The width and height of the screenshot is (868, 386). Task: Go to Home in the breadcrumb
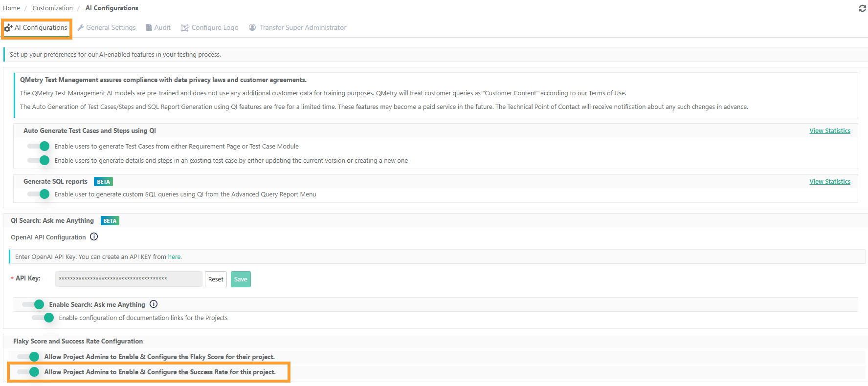(x=11, y=8)
